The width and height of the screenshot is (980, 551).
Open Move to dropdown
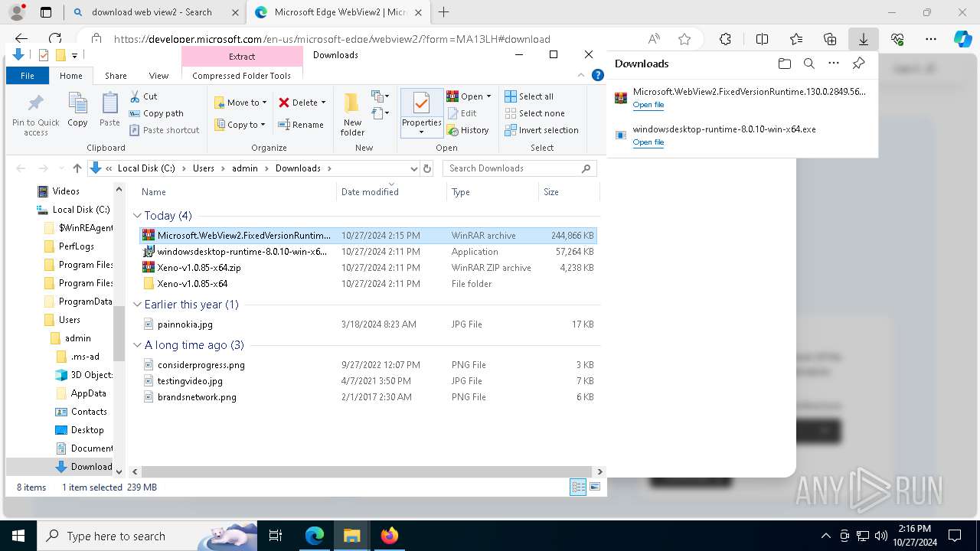pyautogui.click(x=240, y=102)
